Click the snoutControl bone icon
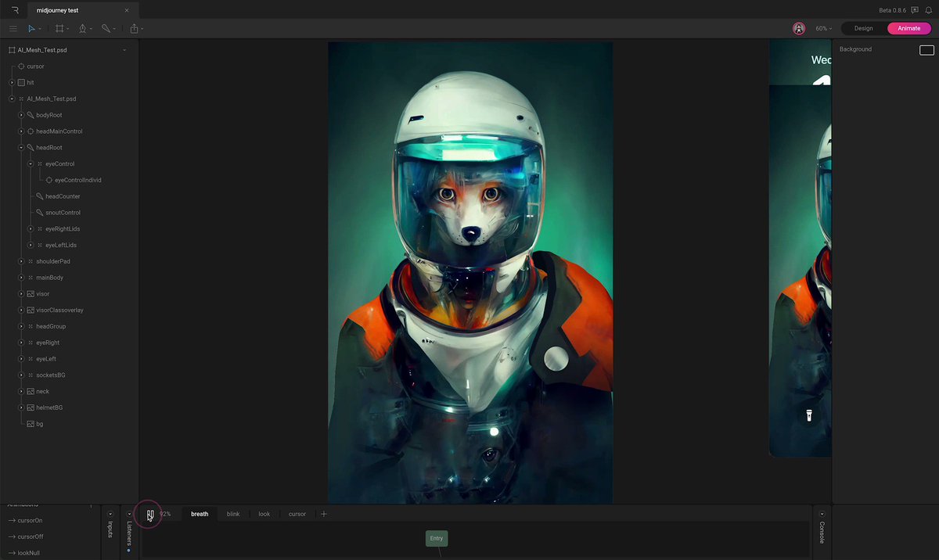The width and height of the screenshot is (939, 560). tap(40, 213)
